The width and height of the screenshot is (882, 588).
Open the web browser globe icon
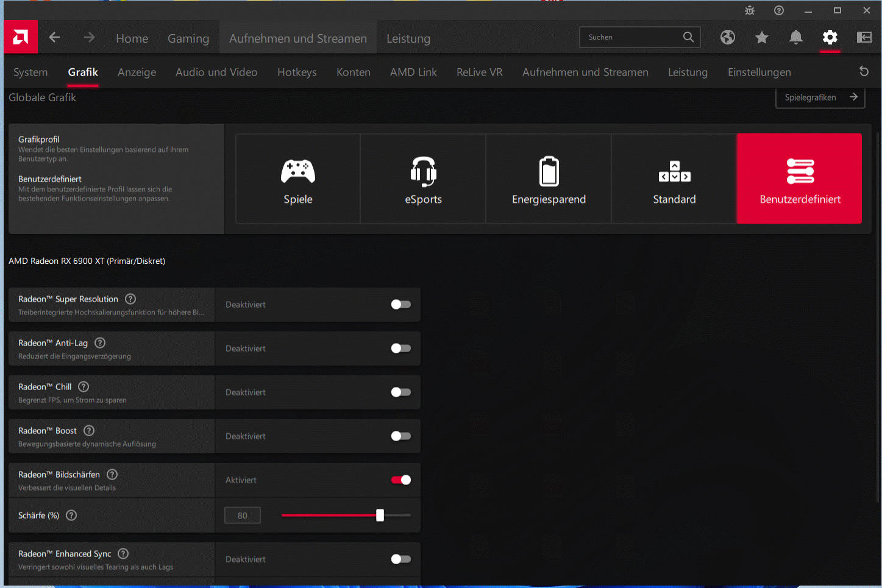pos(728,37)
